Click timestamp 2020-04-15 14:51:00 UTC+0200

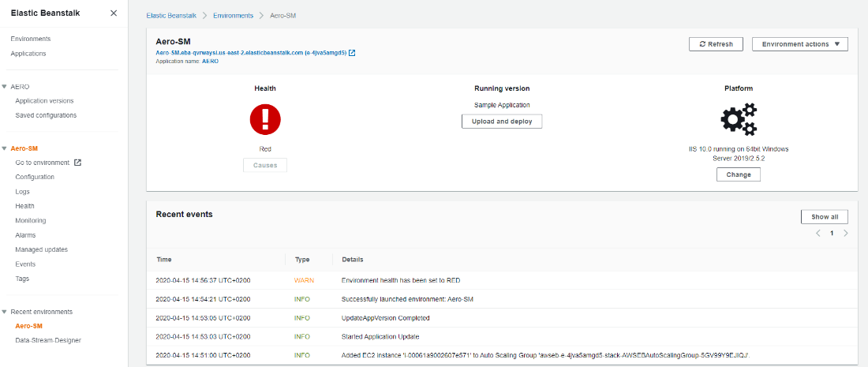pyautogui.click(x=203, y=355)
